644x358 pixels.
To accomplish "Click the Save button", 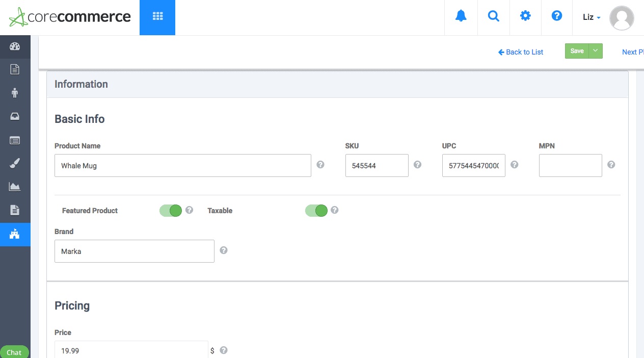I will point(577,51).
